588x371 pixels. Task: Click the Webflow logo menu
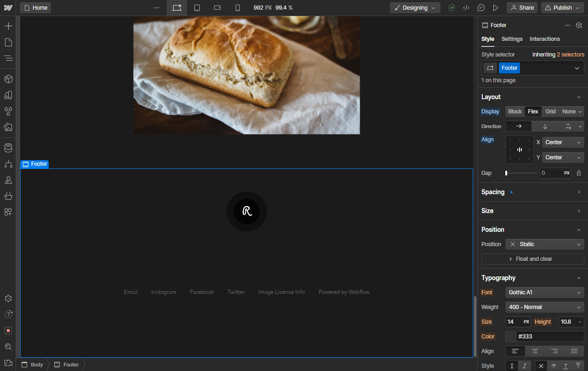[8, 8]
